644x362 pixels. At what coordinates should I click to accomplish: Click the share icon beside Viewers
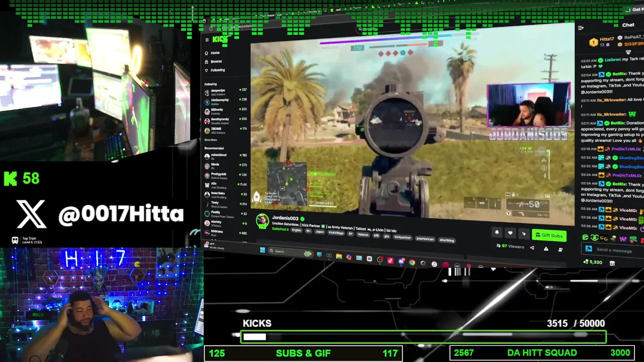click(x=532, y=248)
